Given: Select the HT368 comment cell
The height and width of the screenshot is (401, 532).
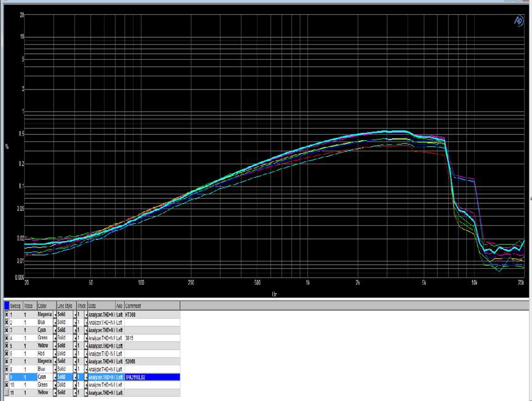Looking at the screenshot, I should click(152, 314).
